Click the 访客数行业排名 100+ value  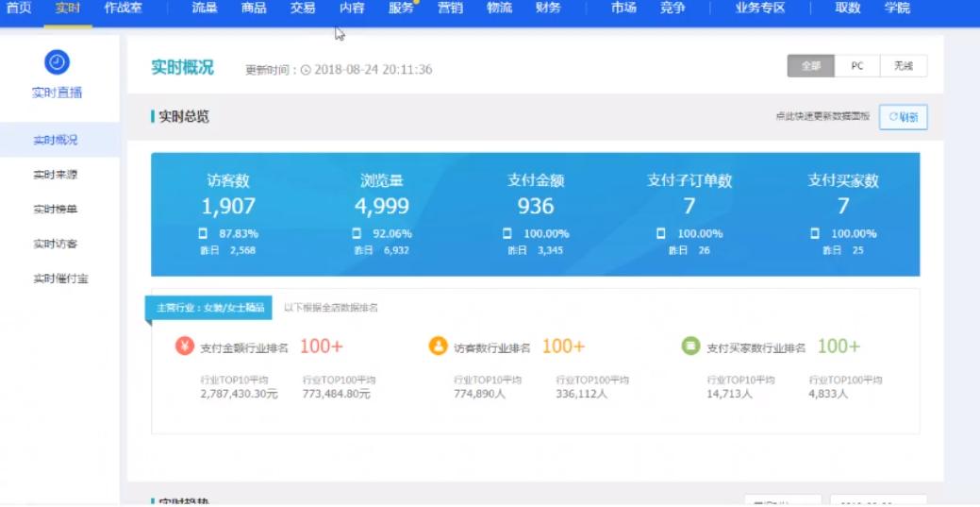click(x=563, y=346)
